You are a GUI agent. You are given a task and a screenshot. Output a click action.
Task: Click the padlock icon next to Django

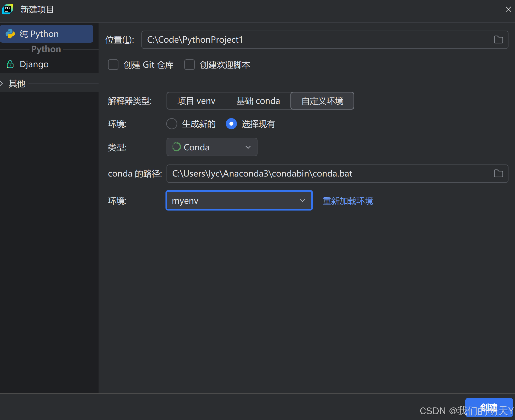pyautogui.click(x=10, y=64)
